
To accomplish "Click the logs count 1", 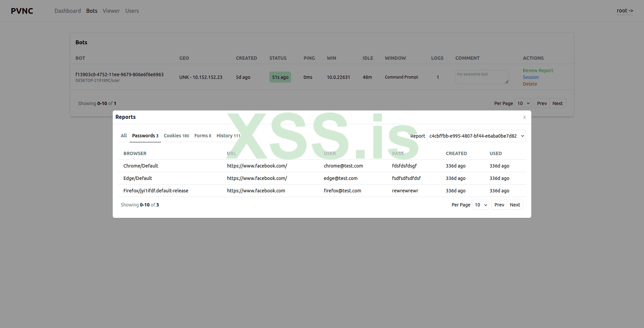I will point(438,77).
